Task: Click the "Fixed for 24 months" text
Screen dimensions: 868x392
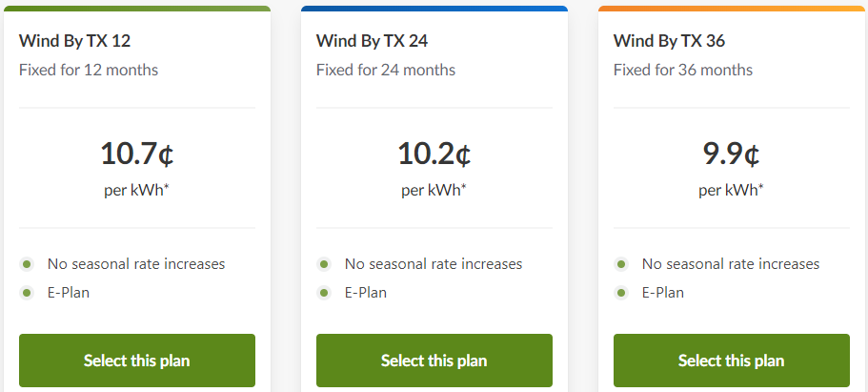Action: [386, 70]
